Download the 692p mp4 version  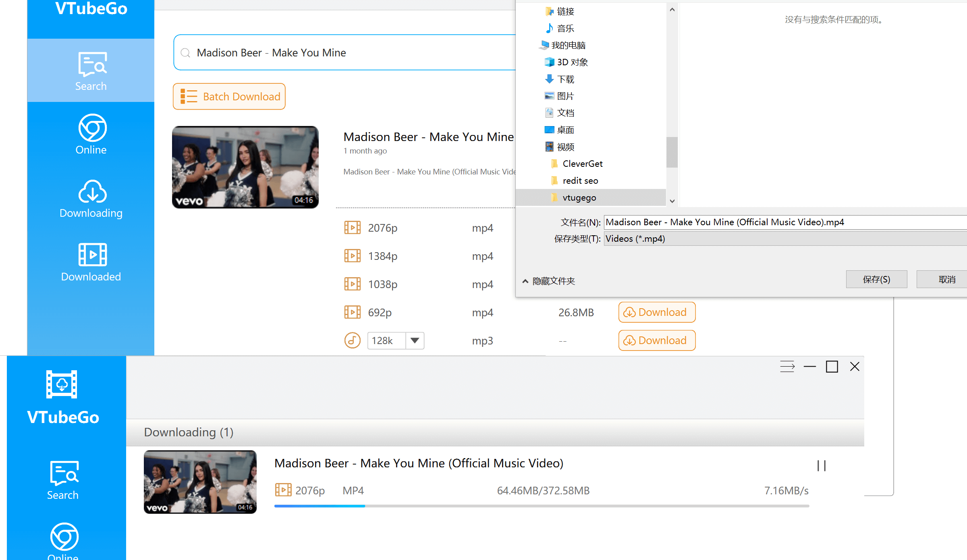tap(657, 312)
